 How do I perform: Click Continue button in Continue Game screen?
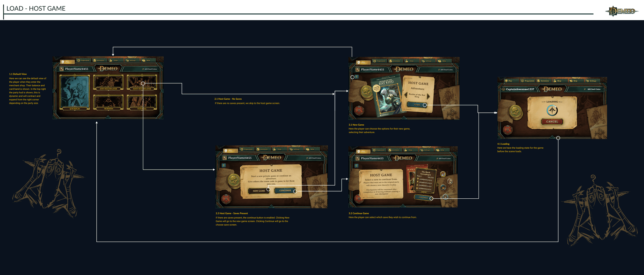click(423, 197)
